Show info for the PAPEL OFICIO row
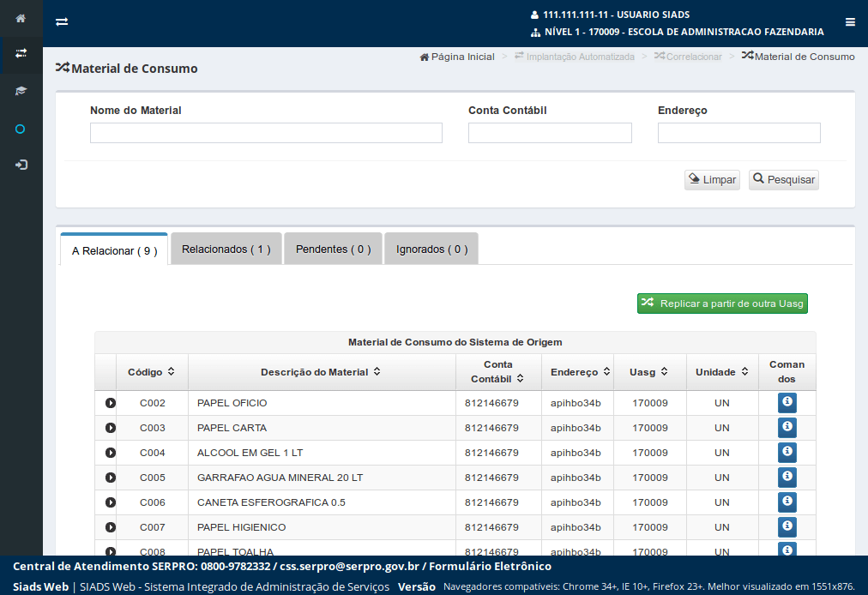This screenshot has height=595, width=868. tap(787, 402)
